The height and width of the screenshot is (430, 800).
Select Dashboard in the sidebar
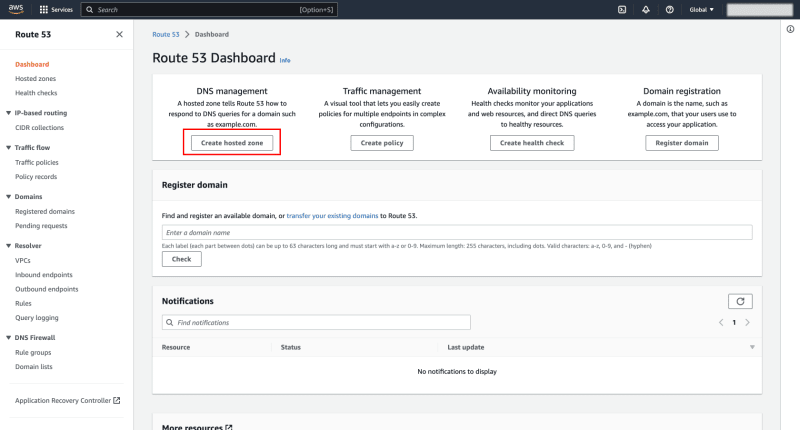coord(32,64)
